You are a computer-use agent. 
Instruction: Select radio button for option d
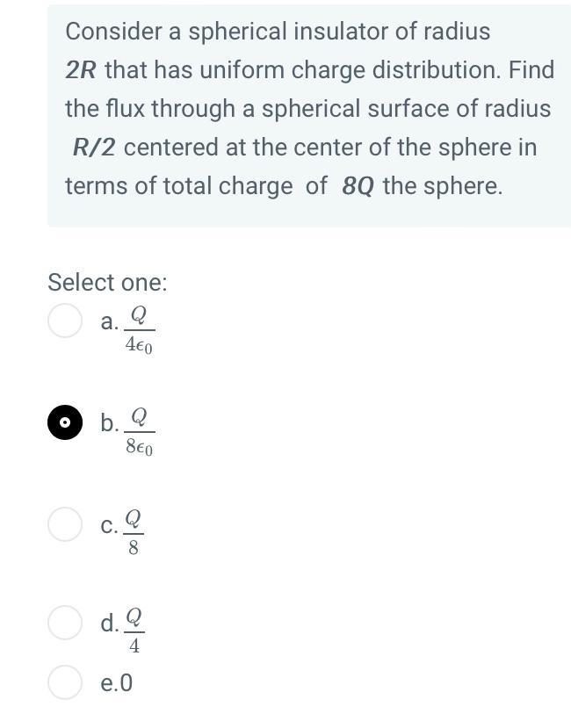pyautogui.click(x=64, y=623)
